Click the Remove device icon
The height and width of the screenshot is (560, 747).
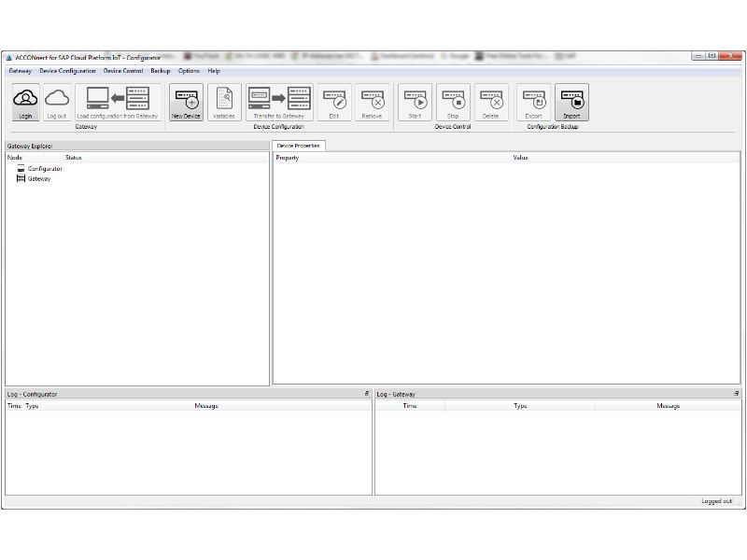[372, 101]
